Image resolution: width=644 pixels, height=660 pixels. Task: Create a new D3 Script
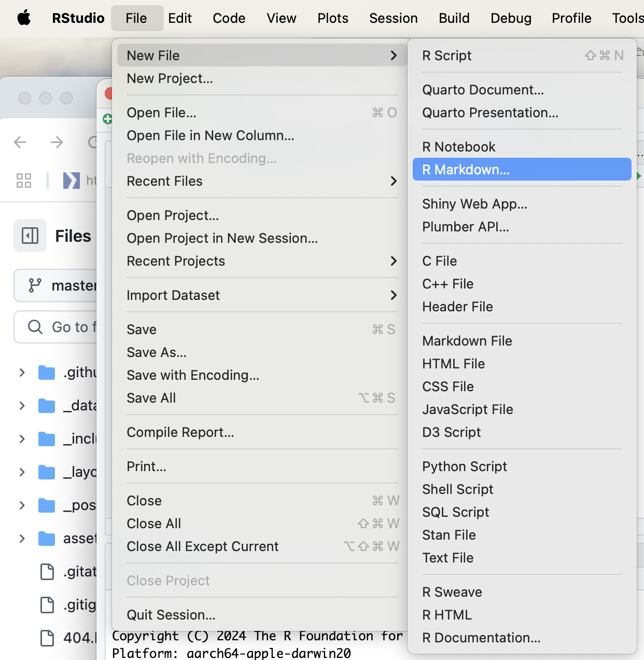coord(522,432)
